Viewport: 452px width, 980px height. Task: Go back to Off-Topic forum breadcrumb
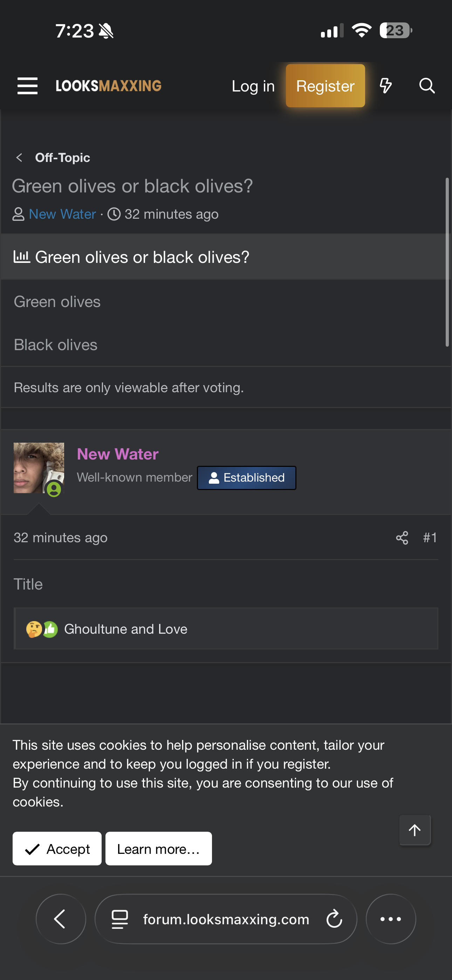pos(62,157)
